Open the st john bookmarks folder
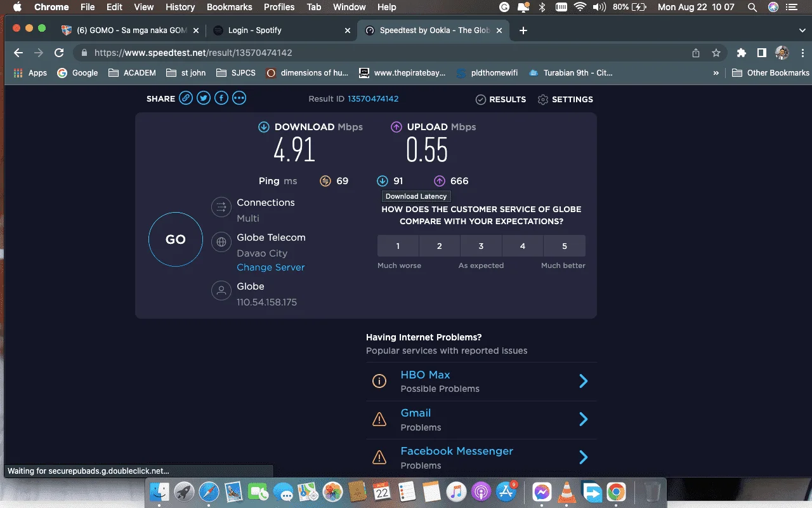812x508 pixels. tap(186, 73)
